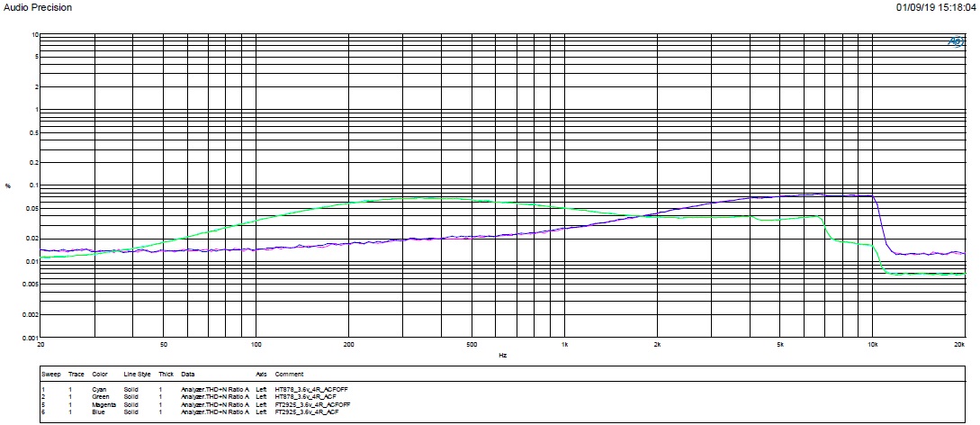The image size is (980, 425).
Task: Click the 1k tick label on the frequency axis
Action: [x=564, y=344]
